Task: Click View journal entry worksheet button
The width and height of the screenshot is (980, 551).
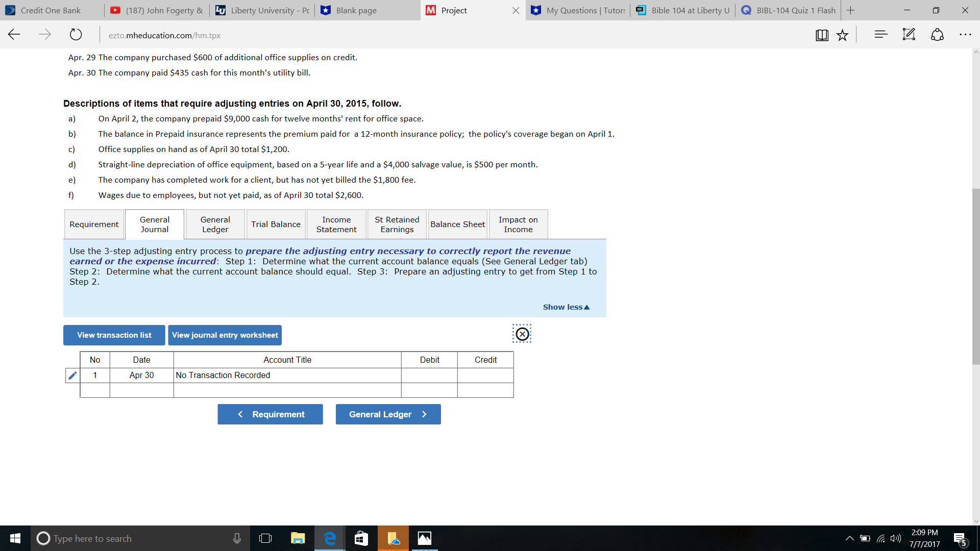Action: (x=225, y=335)
